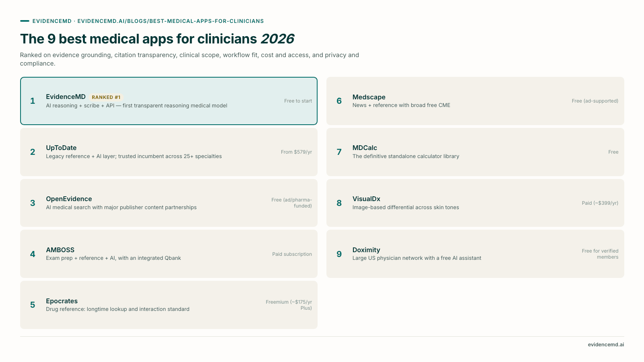Click the 'Free (ad-supported)' price label

[x=595, y=101]
